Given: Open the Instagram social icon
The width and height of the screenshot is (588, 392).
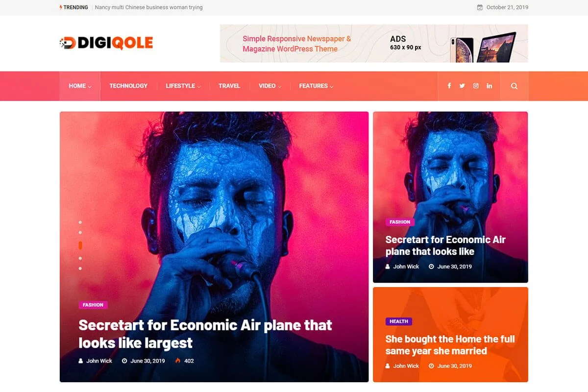Looking at the screenshot, I should 476,86.
